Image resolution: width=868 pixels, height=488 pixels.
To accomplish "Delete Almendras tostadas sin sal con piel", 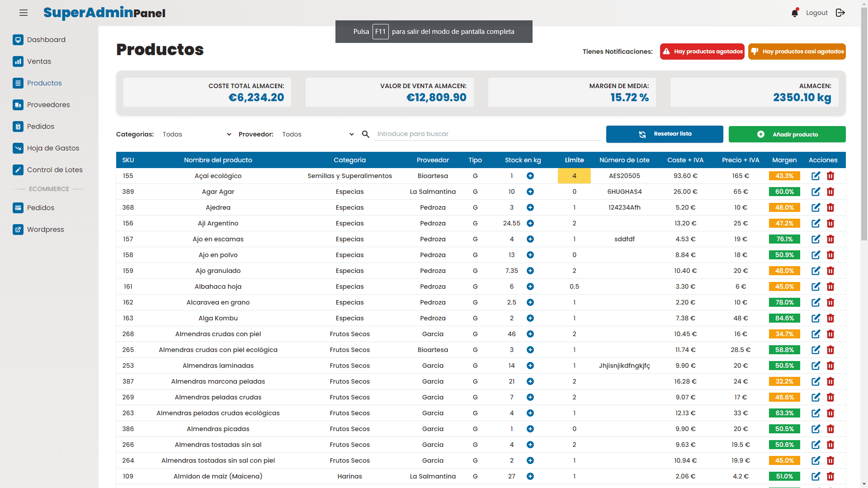I will click(830, 460).
